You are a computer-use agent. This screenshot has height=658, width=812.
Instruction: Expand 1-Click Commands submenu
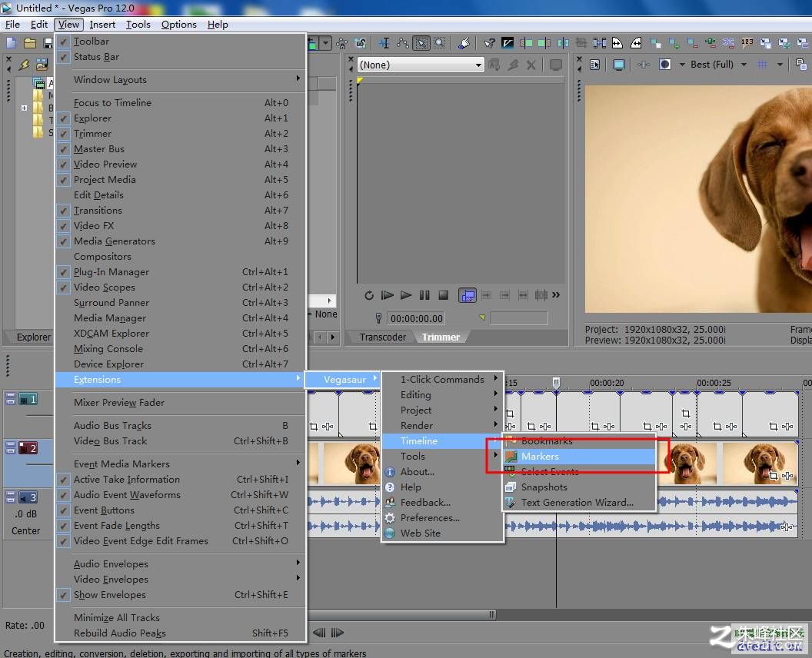443,380
